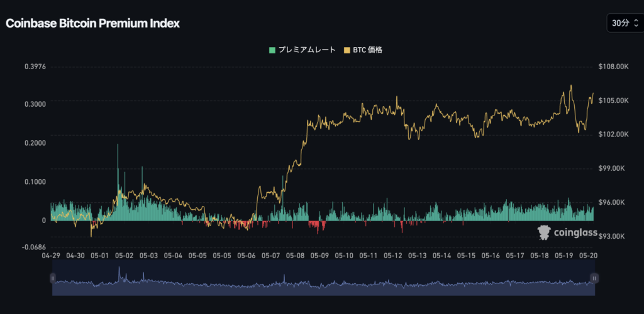
Task: Click the 05-13 date label
Action: pos(418,256)
